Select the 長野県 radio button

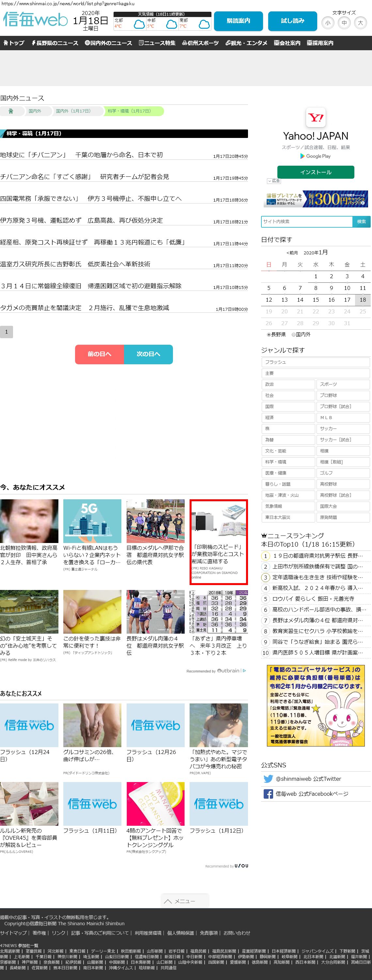[x=269, y=335]
